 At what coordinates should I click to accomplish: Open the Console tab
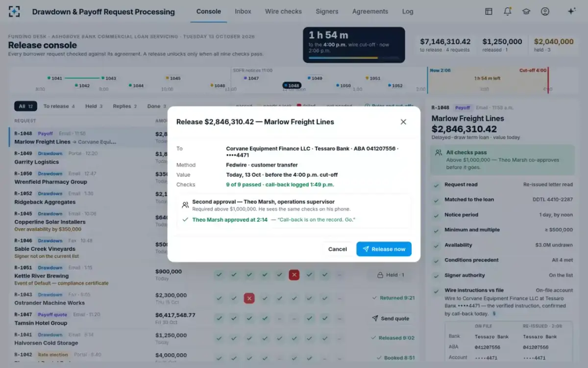pos(209,11)
